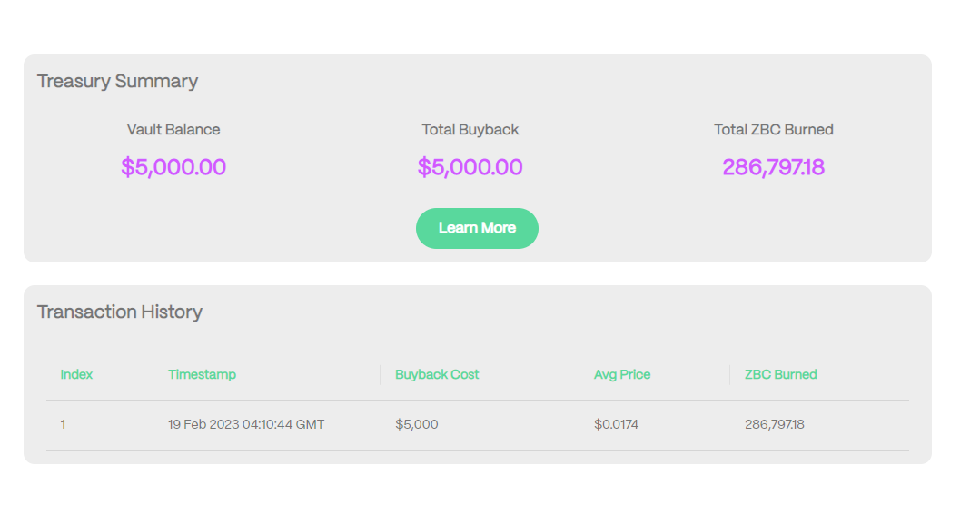Image resolution: width=980 pixels, height=505 pixels.
Task: Click the divider between Index and Timestamp
Action: (153, 374)
